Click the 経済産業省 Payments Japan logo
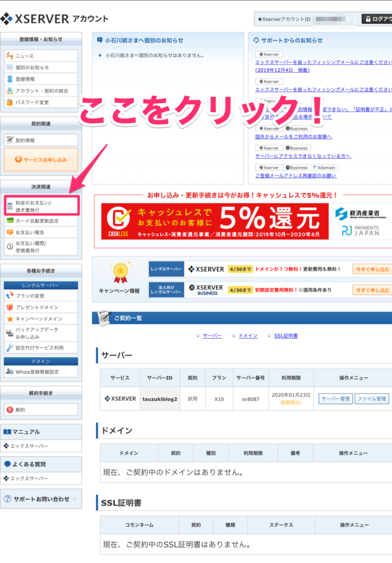The height and width of the screenshot is (563, 392). 361,221
